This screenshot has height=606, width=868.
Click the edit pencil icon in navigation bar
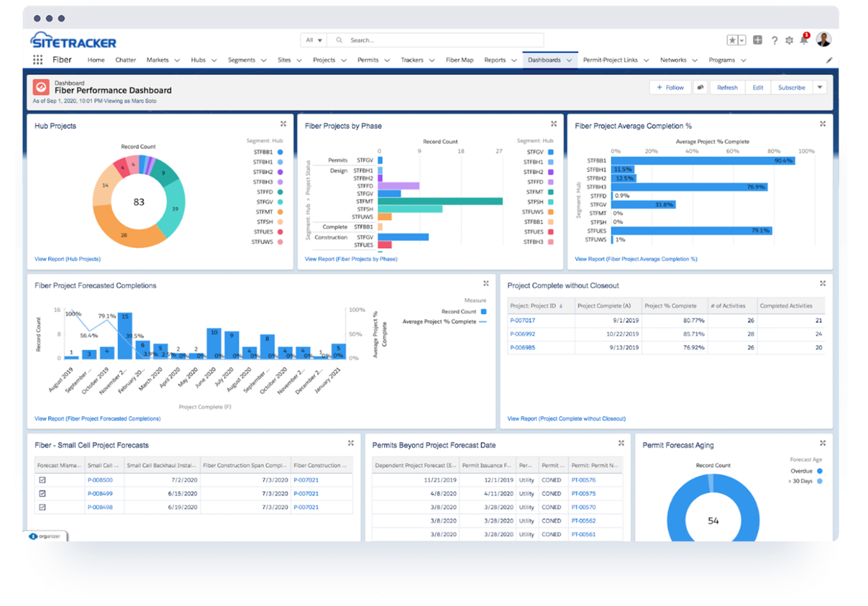[829, 60]
